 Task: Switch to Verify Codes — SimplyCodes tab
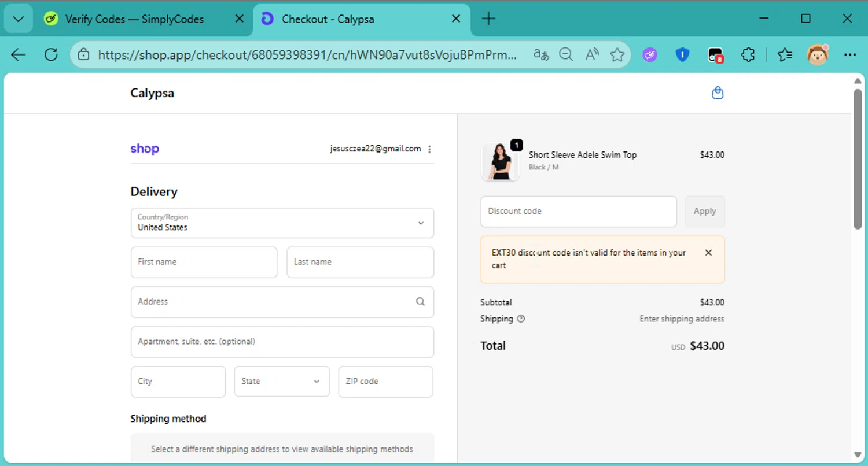tap(134, 19)
